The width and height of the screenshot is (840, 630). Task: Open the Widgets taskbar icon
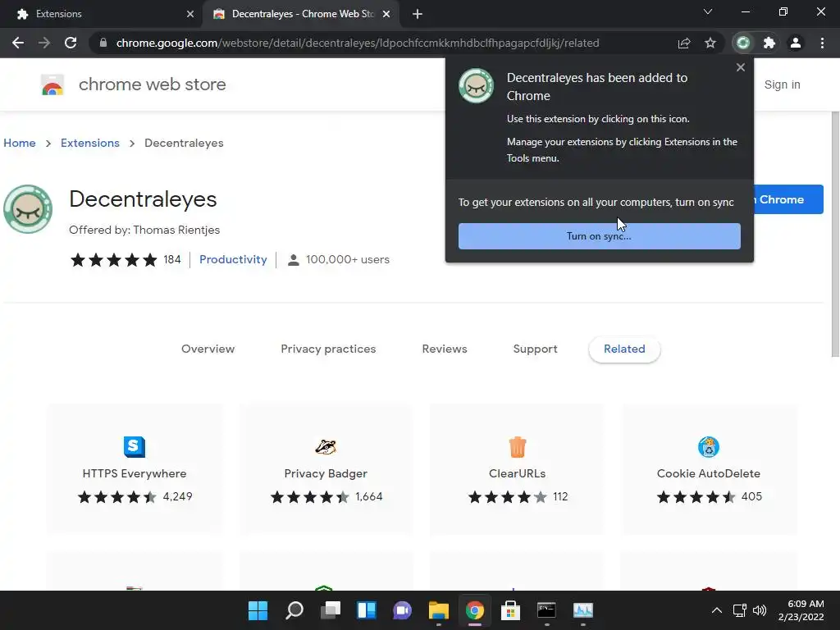[x=367, y=610]
